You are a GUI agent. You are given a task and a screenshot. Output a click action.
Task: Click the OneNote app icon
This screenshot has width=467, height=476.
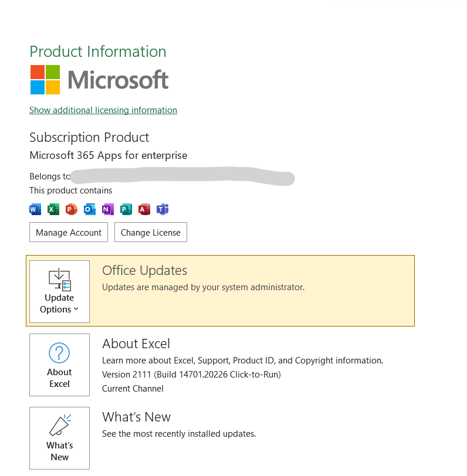point(108,209)
